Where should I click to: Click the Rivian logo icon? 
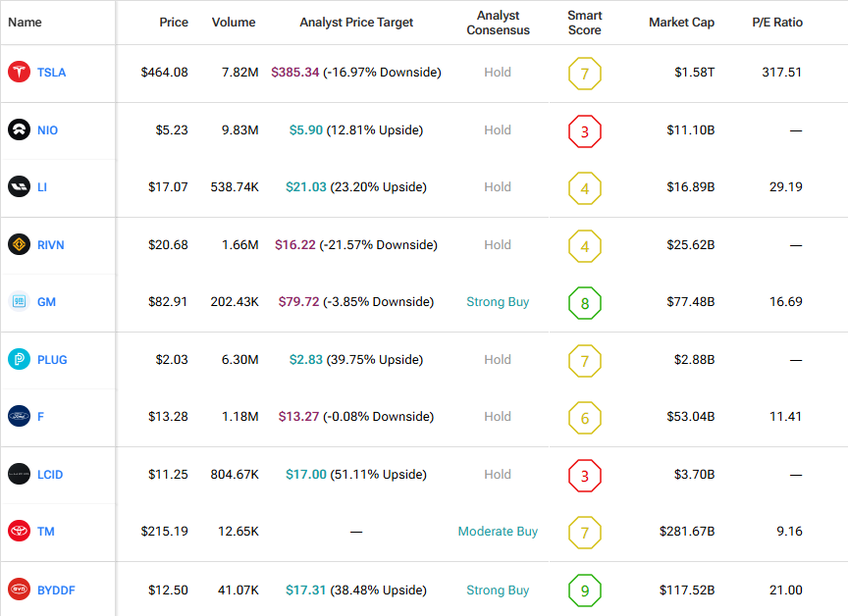point(19,244)
